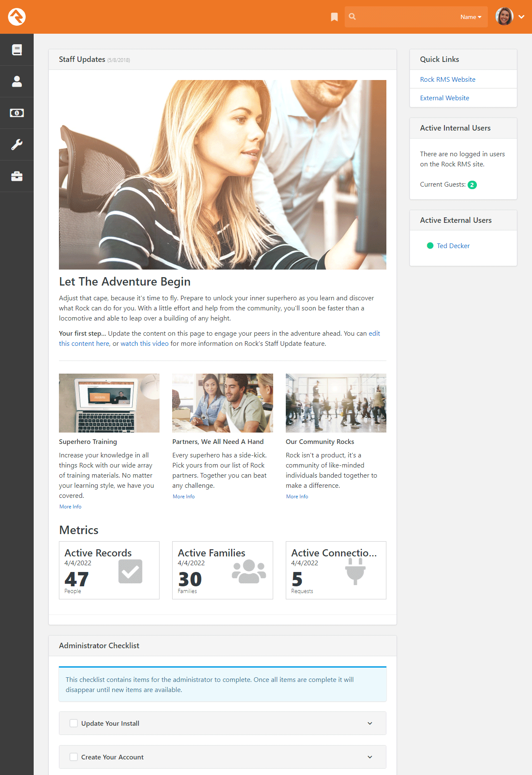This screenshot has width=532, height=775.
Task: Click the number 47 People value
Action: click(77, 580)
